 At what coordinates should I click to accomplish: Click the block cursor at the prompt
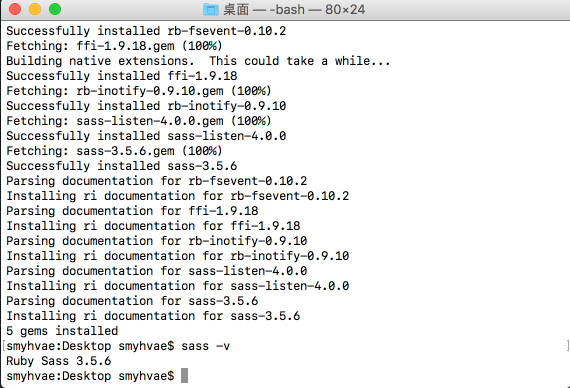point(184,376)
